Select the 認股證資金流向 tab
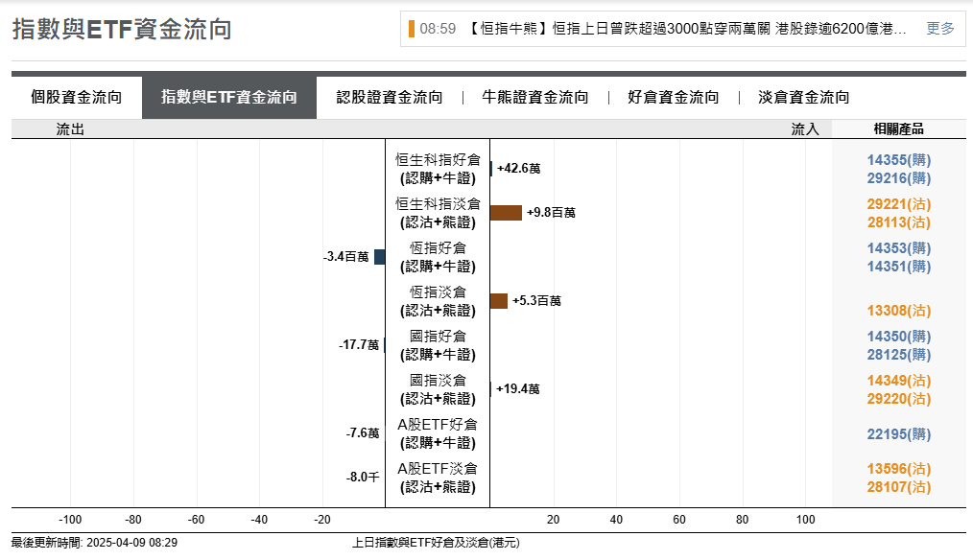 coord(390,97)
